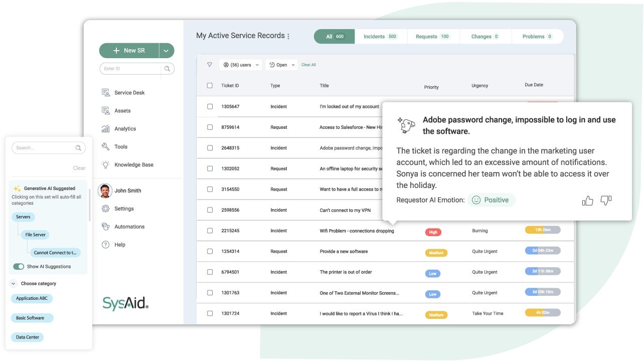Open Analytics chart icon
The width and height of the screenshot is (644, 361).
click(x=106, y=129)
